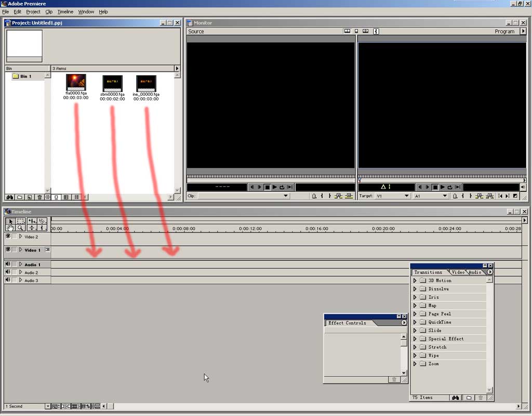Click the binoculars Find icon in Project window
This screenshot has height=416, width=532.
click(x=10, y=197)
